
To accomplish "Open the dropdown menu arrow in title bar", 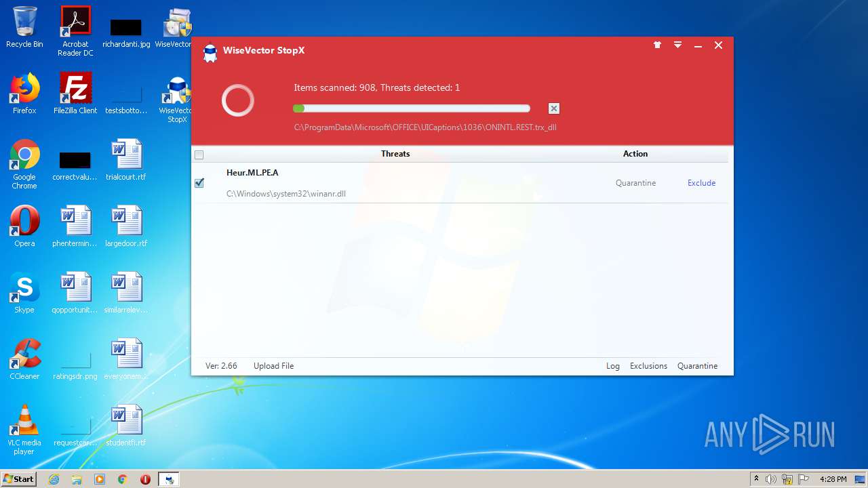I will pyautogui.click(x=677, y=45).
